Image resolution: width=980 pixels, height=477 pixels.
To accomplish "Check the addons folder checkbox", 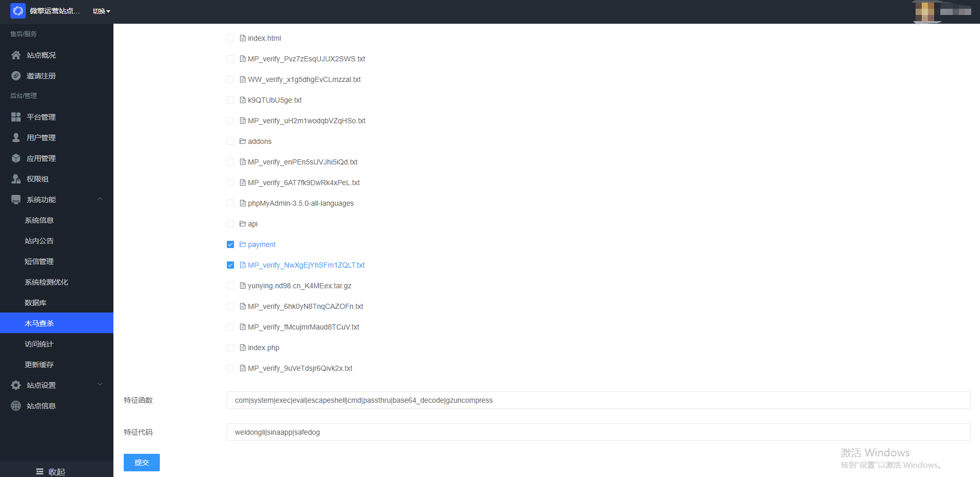I will (230, 141).
